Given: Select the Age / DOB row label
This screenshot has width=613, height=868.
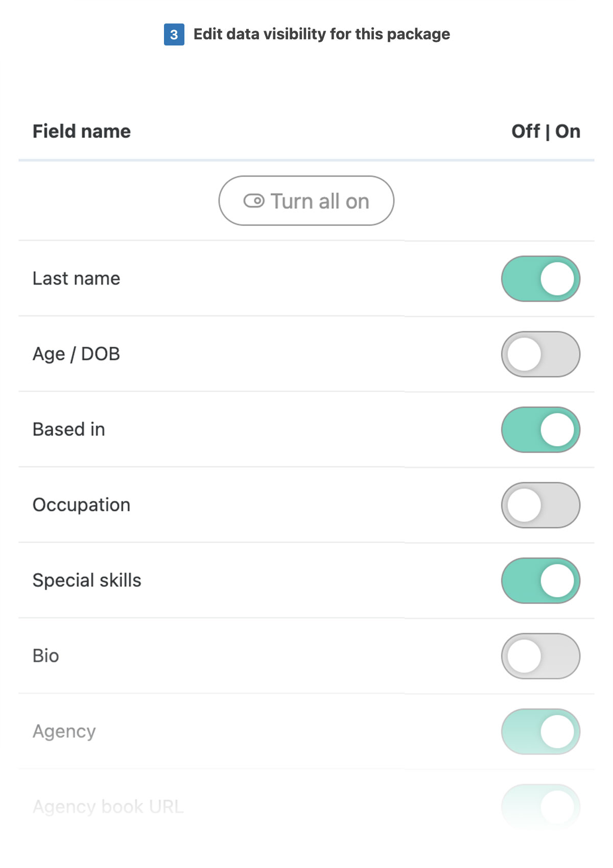Looking at the screenshot, I should (x=77, y=354).
